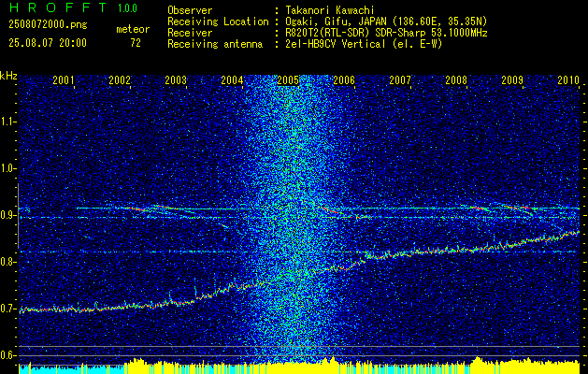The image size is (588, 374).
Task: Select antenna text 2el-HB9CV Vertical
Action: coord(336,44)
